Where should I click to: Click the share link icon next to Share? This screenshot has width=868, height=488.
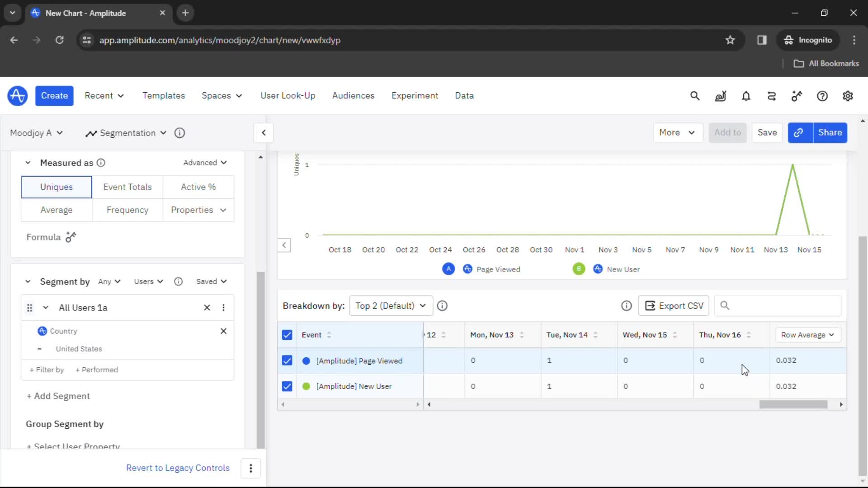click(798, 132)
